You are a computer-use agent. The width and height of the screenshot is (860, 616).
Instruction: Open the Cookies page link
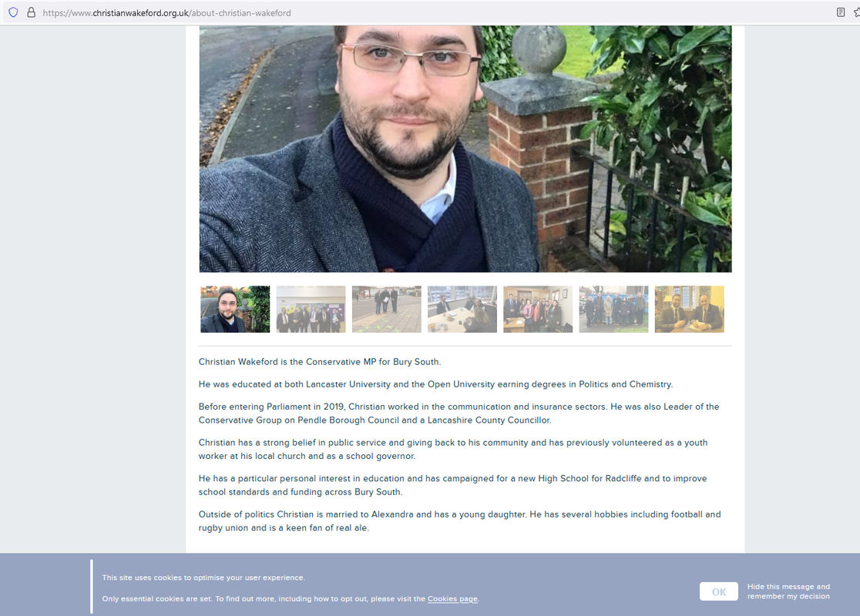click(452, 599)
